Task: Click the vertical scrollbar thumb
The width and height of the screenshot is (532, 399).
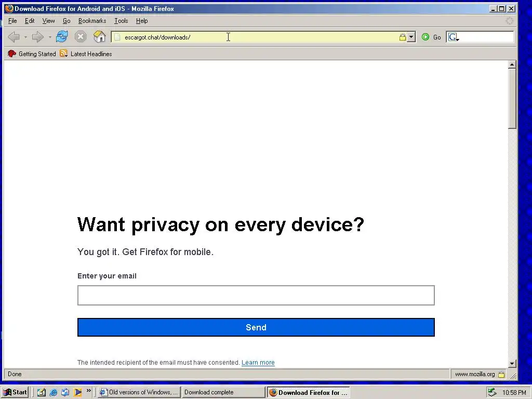Action: point(512,99)
